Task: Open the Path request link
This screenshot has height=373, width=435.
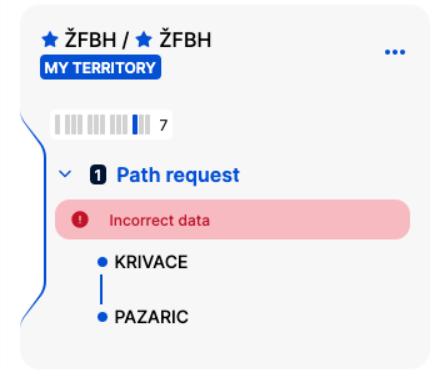Action: pos(178,175)
